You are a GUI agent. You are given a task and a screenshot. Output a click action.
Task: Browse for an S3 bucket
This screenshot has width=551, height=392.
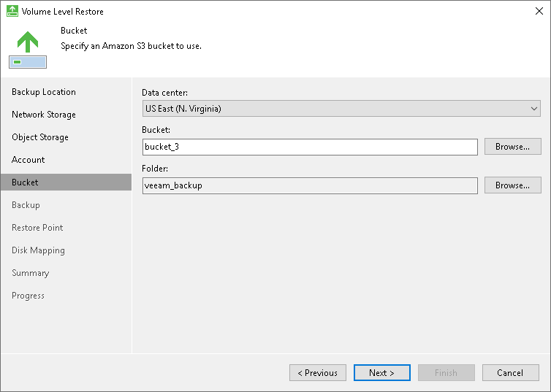[x=513, y=146]
